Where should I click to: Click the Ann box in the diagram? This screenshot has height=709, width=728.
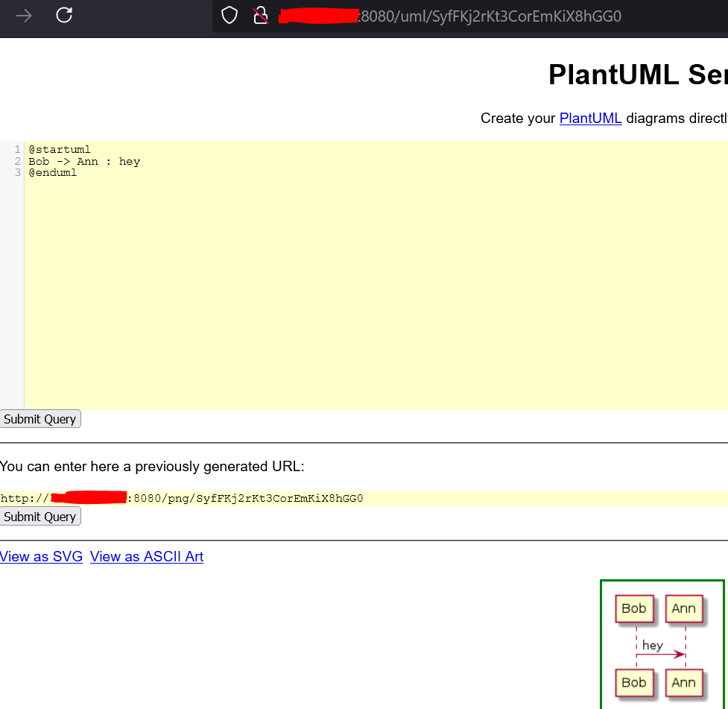pos(683,608)
